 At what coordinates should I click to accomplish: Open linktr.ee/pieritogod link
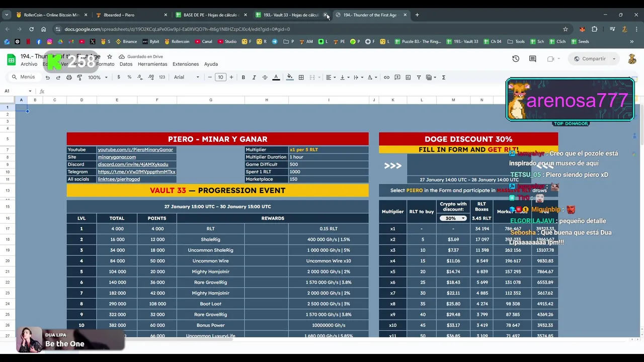[119, 179]
